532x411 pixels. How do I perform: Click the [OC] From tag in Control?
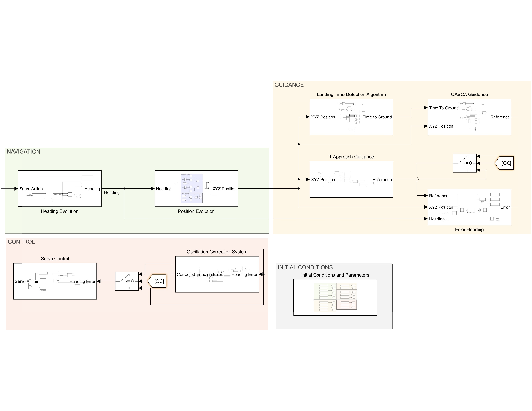(x=157, y=281)
